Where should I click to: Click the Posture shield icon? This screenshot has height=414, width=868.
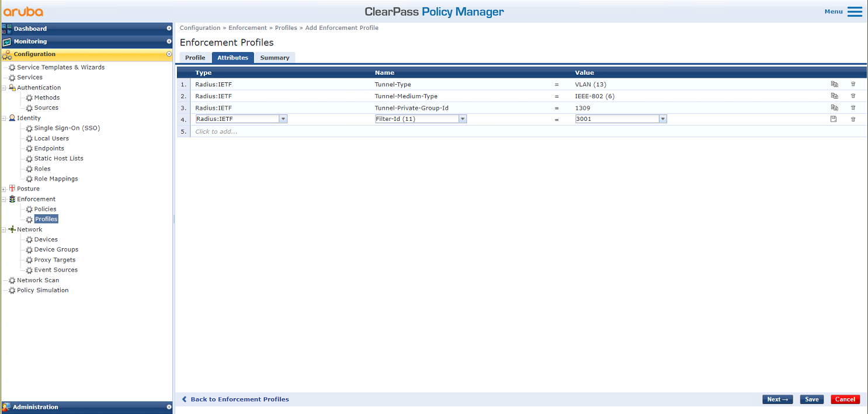[12, 189]
